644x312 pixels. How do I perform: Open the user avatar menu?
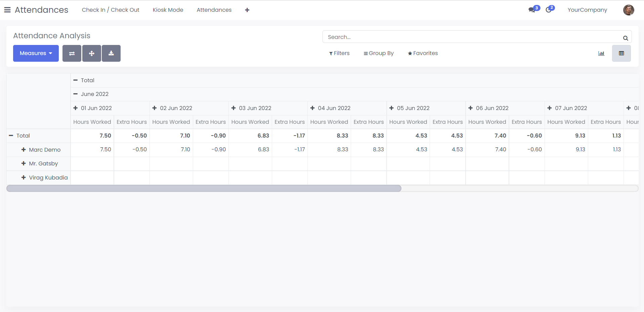[629, 10]
